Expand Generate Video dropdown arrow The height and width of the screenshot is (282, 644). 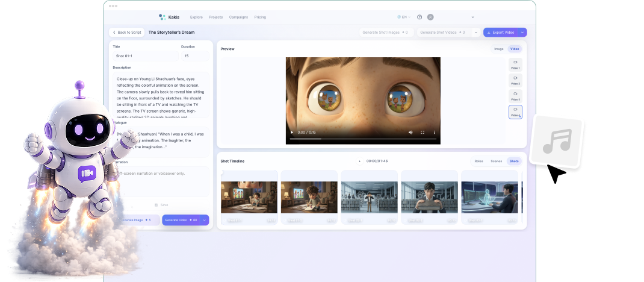point(205,221)
